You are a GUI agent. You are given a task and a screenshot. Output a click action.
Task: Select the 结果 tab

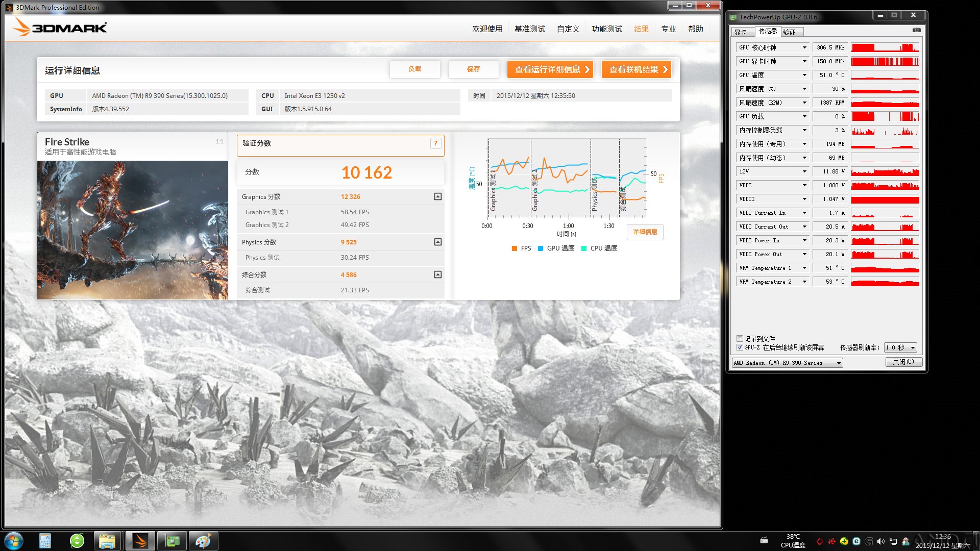pos(642,29)
